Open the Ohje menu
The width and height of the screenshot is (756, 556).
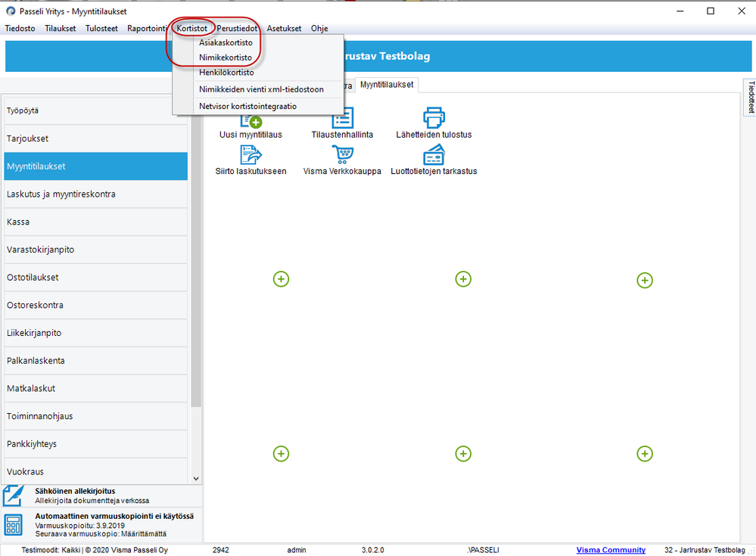(x=319, y=29)
